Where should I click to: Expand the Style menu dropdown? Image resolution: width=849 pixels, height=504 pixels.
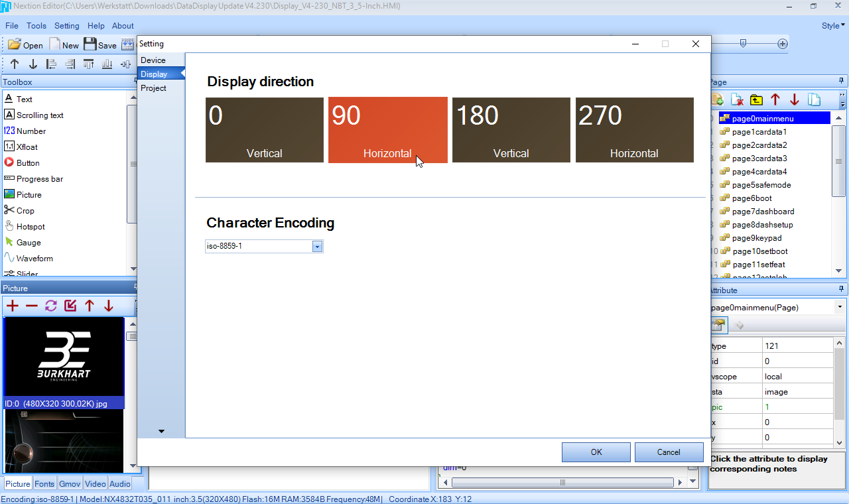click(833, 26)
